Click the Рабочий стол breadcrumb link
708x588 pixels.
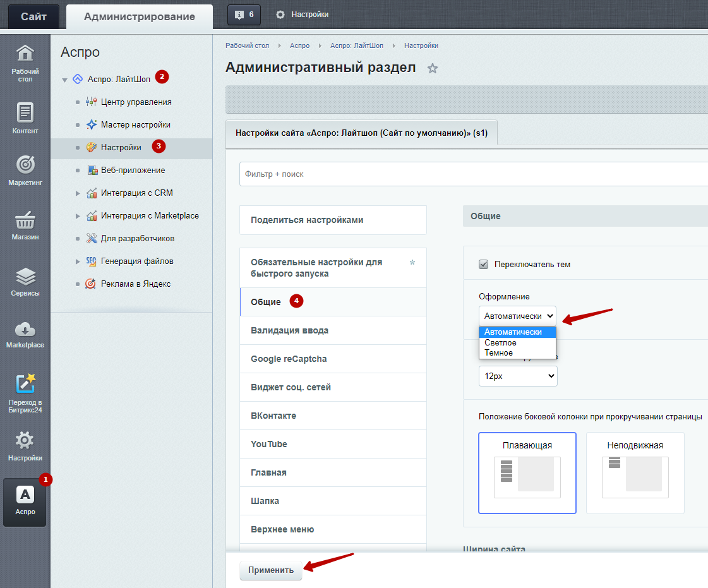[x=248, y=45]
